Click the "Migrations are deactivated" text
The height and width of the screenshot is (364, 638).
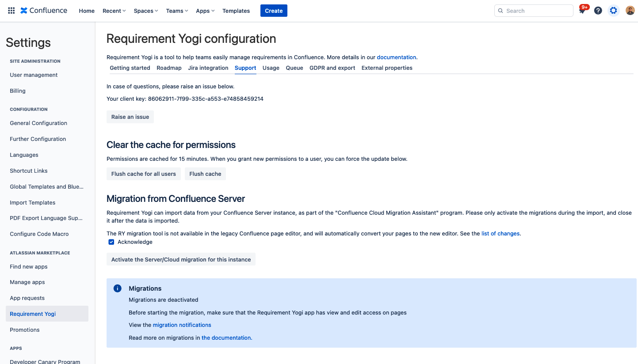[164, 300]
